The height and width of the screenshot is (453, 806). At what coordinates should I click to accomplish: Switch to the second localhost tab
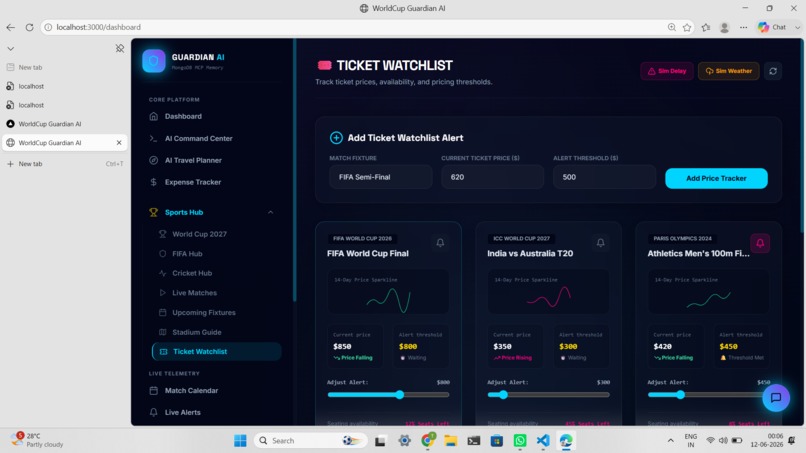click(64, 105)
